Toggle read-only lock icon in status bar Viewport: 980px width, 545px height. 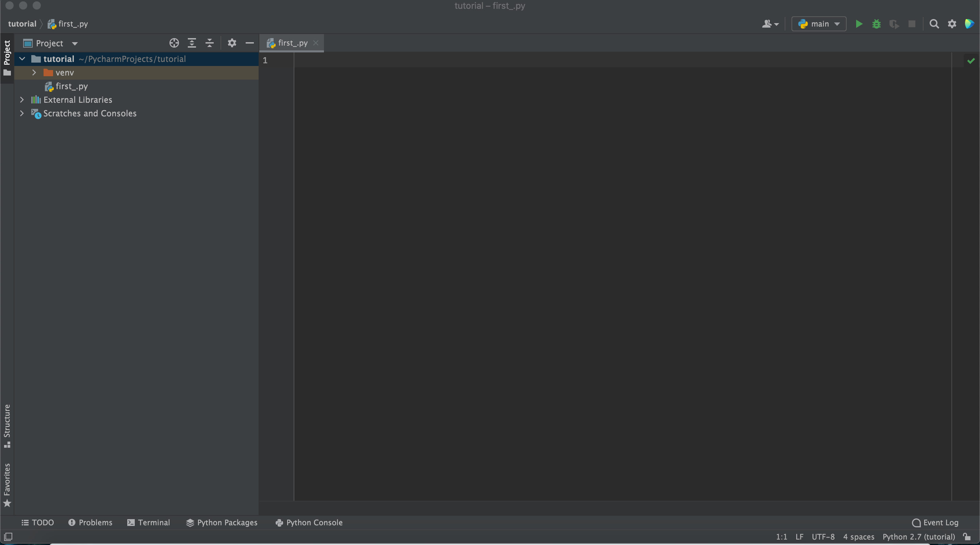click(x=967, y=536)
